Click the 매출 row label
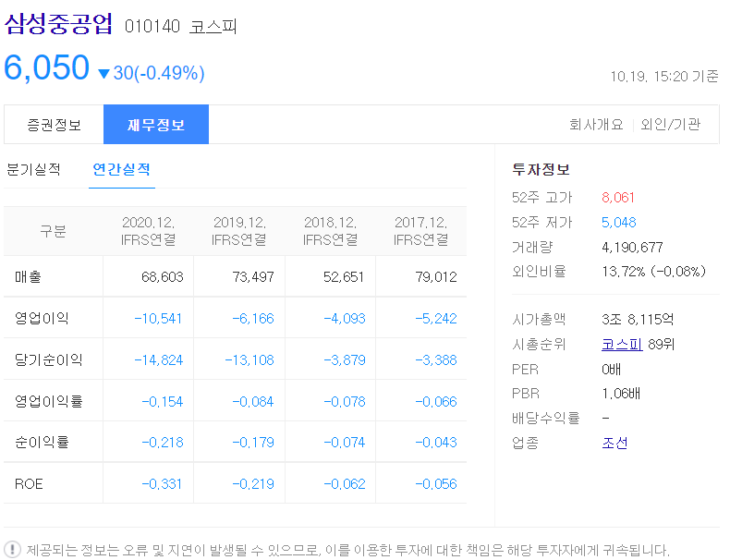This screenshot has height=560, width=730. [x=28, y=277]
